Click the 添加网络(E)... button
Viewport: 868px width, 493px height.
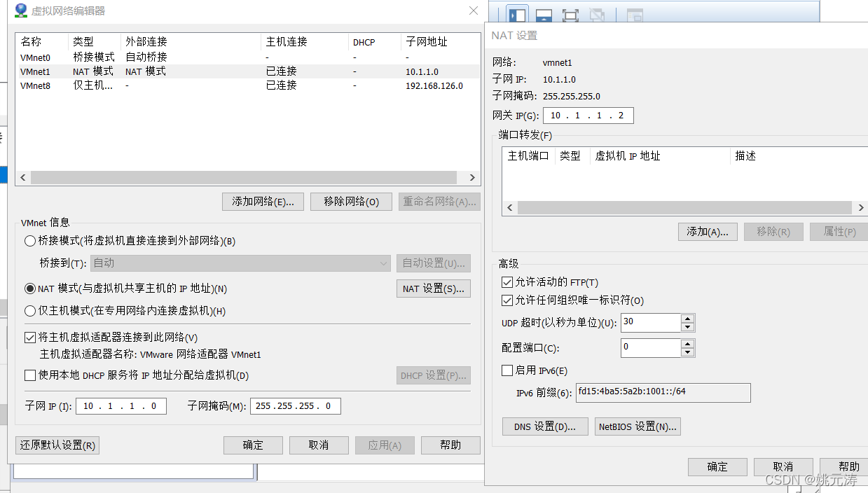coord(263,202)
